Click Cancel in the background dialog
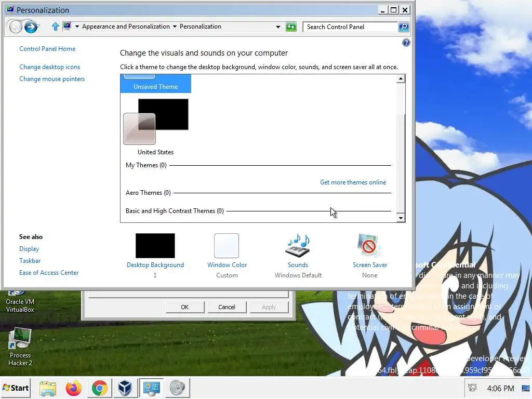Image resolution: width=532 pixels, height=399 pixels. point(227,307)
